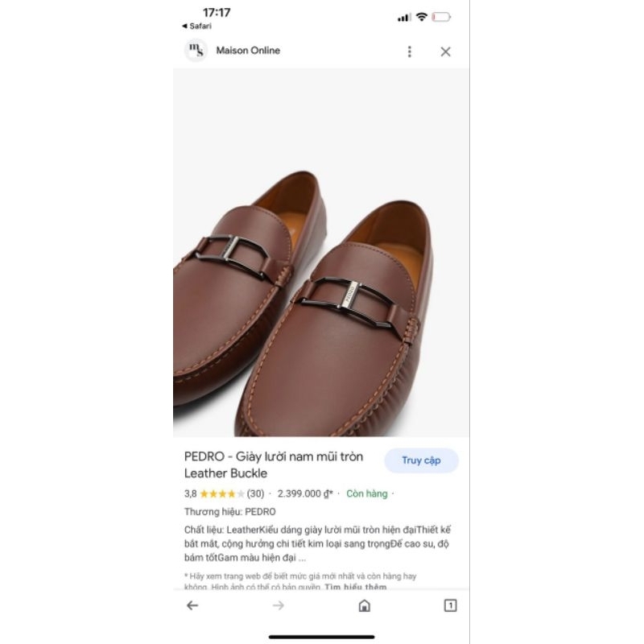Tap the home icon in bottom bar
644x644 pixels.
pos(365,605)
